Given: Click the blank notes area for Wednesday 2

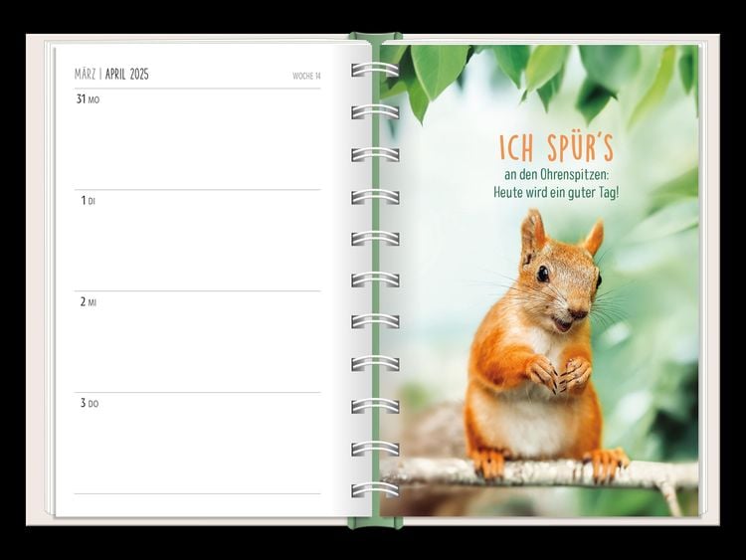Looking at the screenshot, I should pyautogui.click(x=199, y=347).
